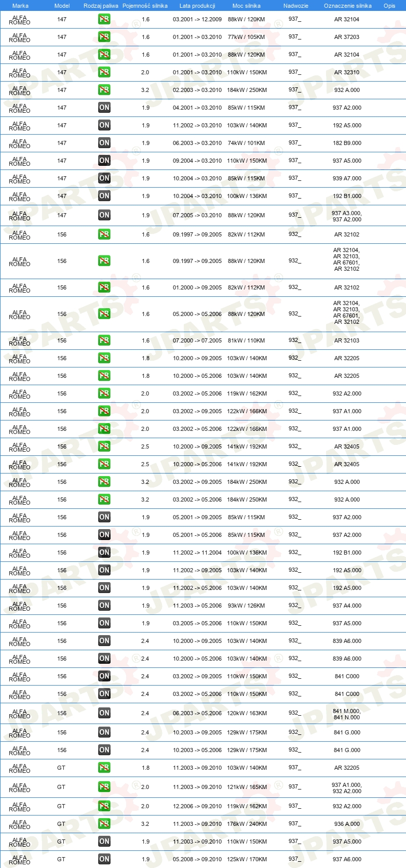Select the Pojemność silnika column header
The image size is (406, 868).
(145, 6)
